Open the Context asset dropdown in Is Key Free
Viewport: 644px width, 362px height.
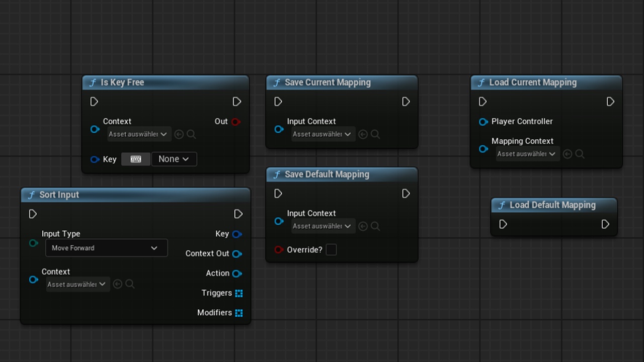pos(138,134)
